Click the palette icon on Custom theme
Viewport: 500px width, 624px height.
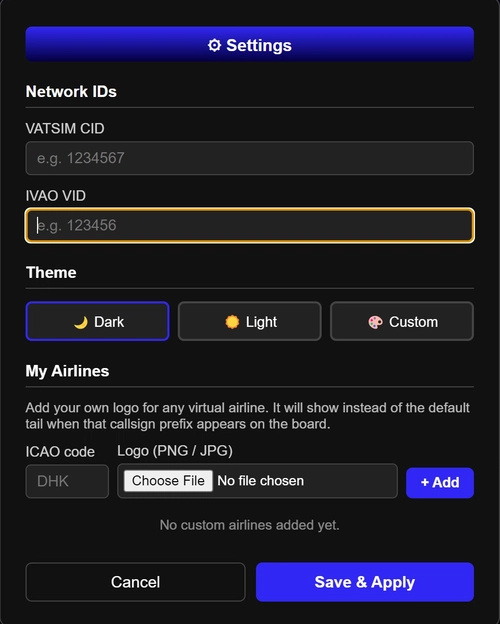click(375, 322)
